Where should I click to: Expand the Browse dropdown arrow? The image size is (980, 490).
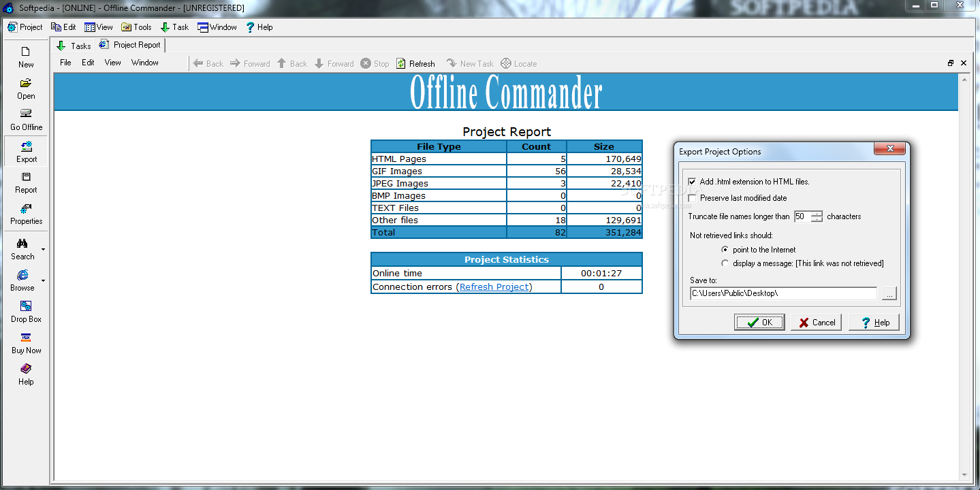[44, 280]
